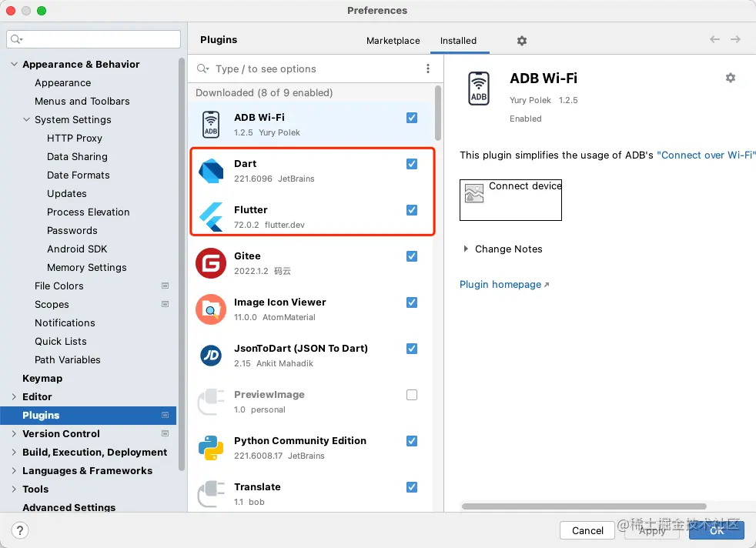Switch to the Installed tab
756x548 pixels.
coord(458,41)
